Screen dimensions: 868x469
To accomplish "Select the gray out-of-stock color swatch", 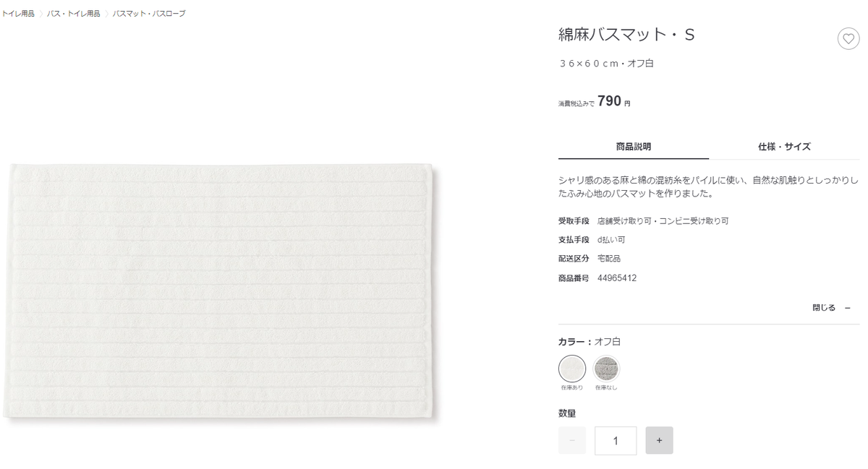I will coord(606,369).
